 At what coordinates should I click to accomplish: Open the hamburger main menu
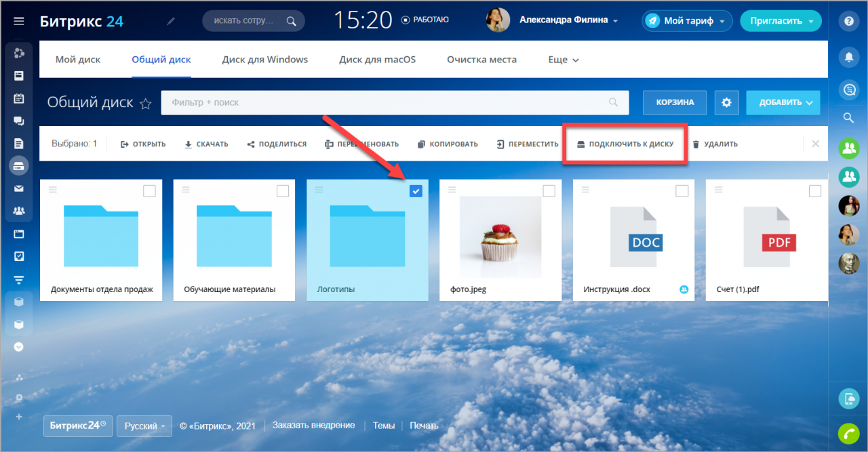(19, 21)
